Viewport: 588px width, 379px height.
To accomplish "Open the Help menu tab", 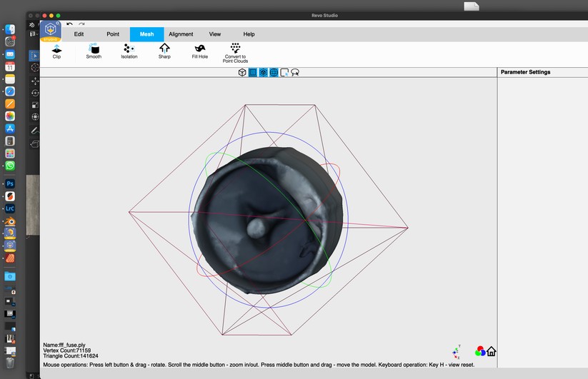I will pos(249,34).
